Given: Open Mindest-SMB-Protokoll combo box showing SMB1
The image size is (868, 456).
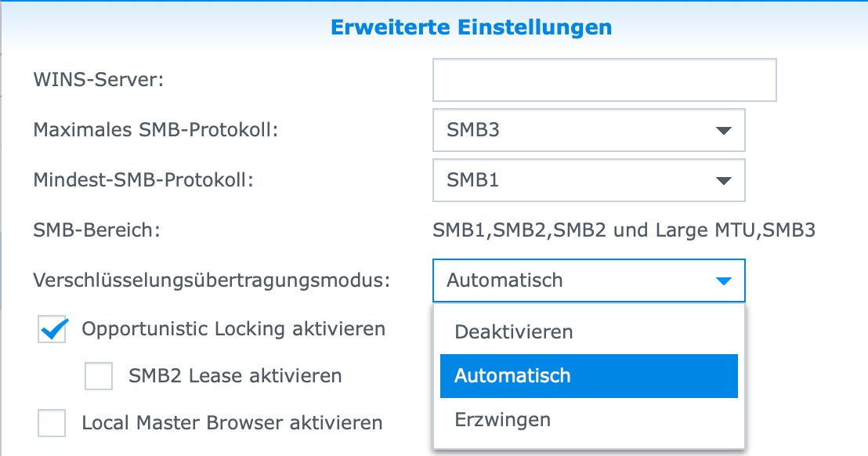Looking at the screenshot, I should tap(588, 180).
